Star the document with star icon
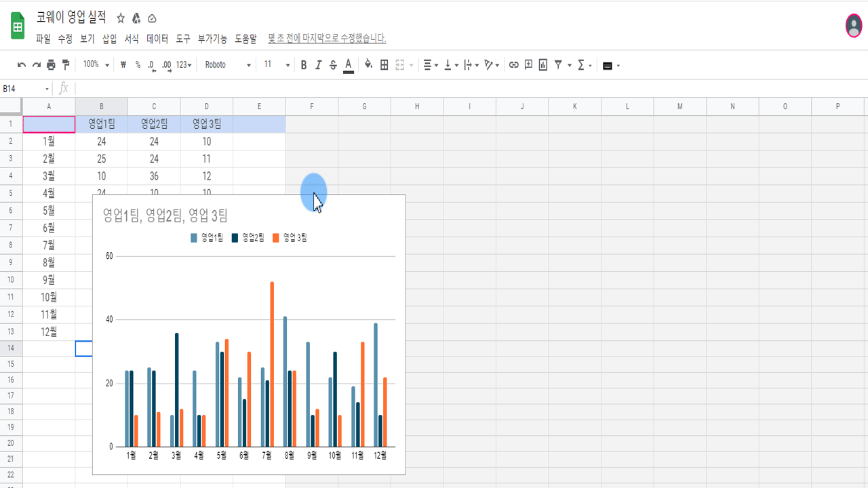868x488 pixels. [121, 18]
